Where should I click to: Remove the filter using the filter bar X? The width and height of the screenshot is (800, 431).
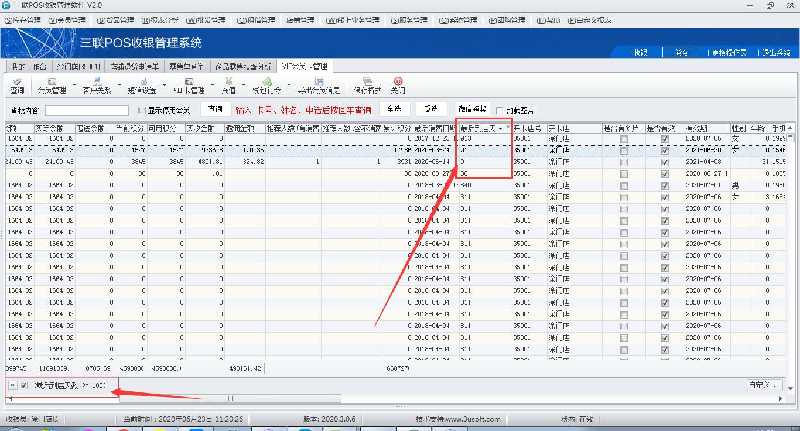click(x=11, y=385)
